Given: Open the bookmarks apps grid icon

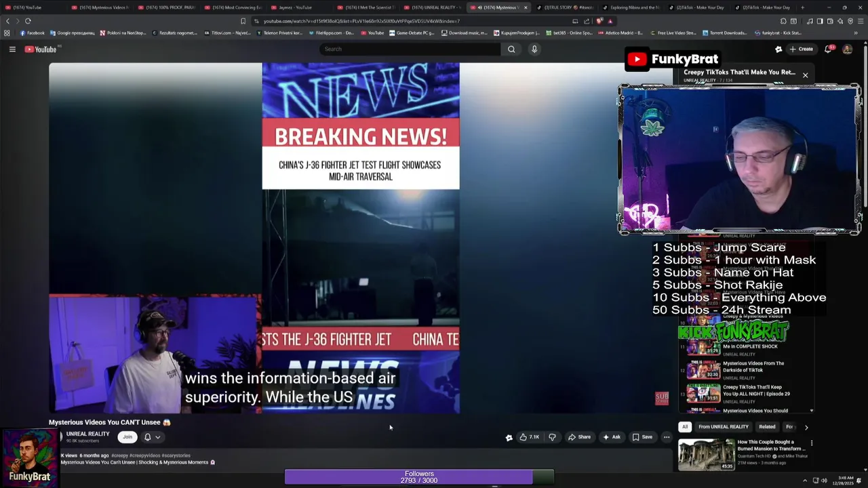Looking at the screenshot, I should [x=7, y=33].
